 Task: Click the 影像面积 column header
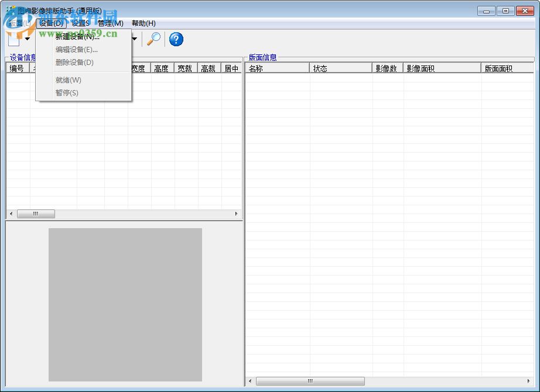click(442, 68)
